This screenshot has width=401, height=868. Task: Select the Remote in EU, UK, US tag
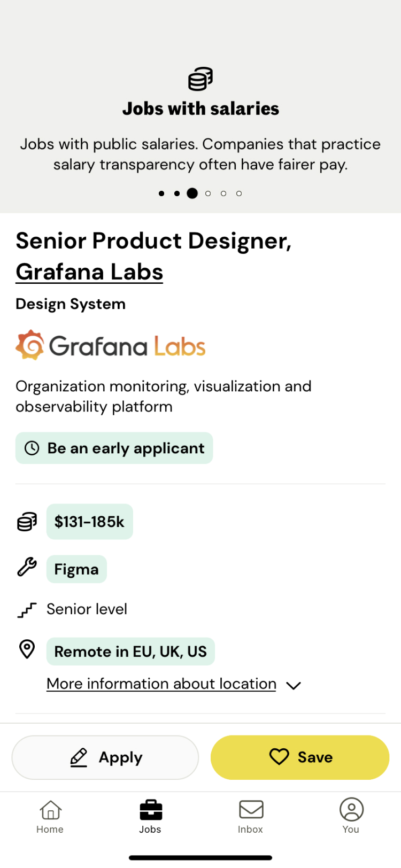pyautogui.click(x=130, y=652)
